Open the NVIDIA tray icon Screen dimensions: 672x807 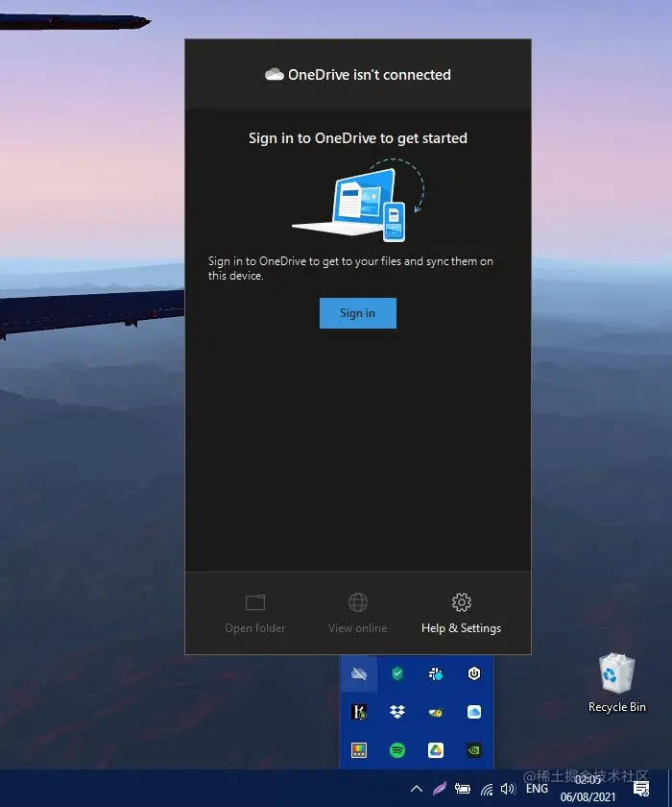click(x=474, y=750)
